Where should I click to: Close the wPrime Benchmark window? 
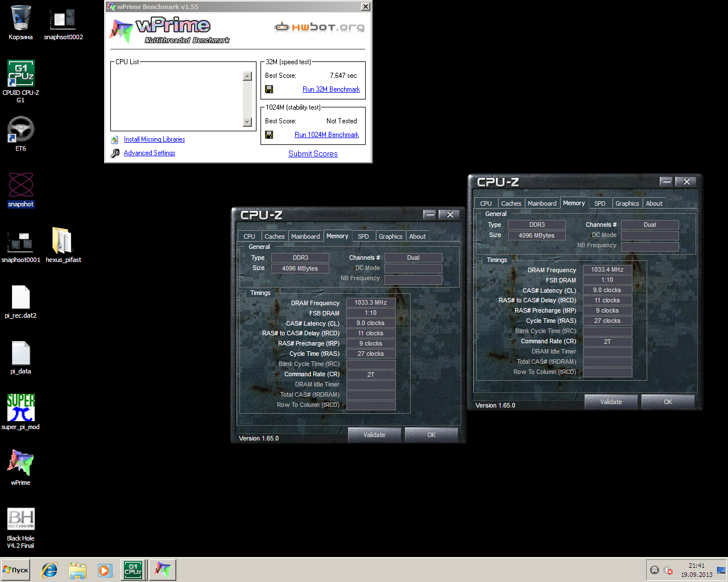point(366,7)
